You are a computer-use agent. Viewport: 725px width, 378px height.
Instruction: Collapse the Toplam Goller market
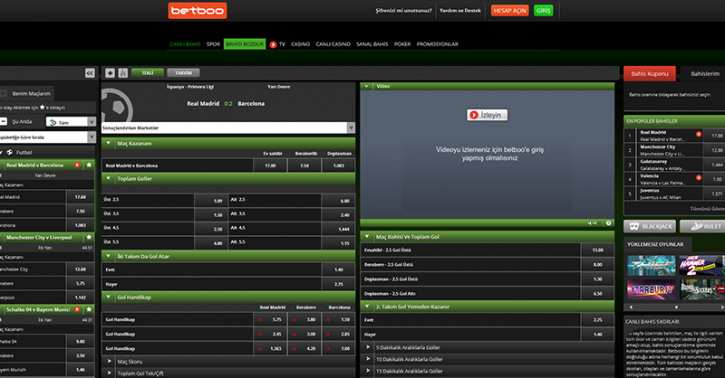point(109,178)
